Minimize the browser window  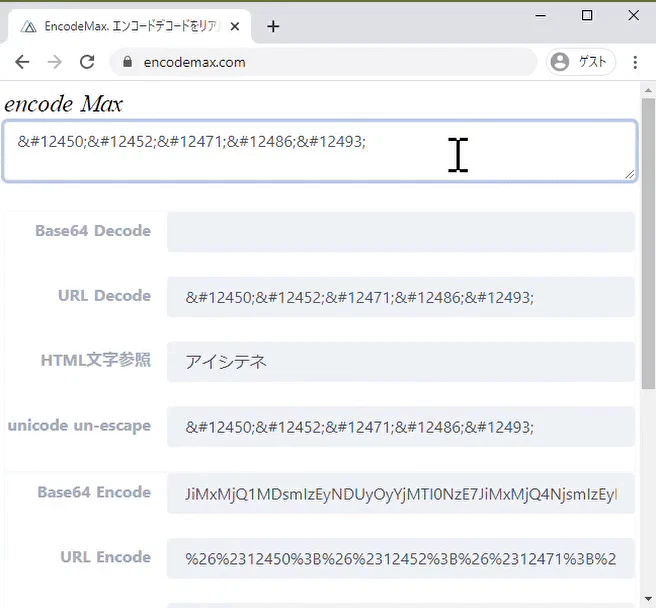pos(541,16)
